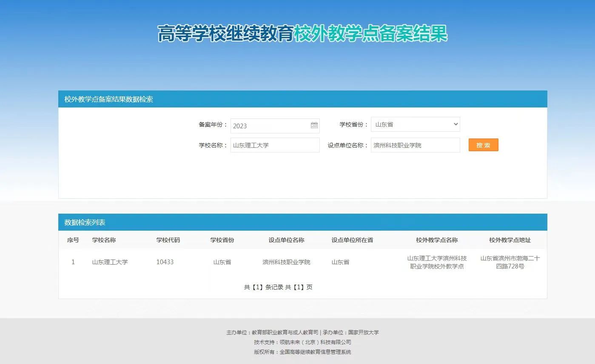Click the calendar icon in the year field
The width and height of the screenshot is (595, 364).
point(314,125)
